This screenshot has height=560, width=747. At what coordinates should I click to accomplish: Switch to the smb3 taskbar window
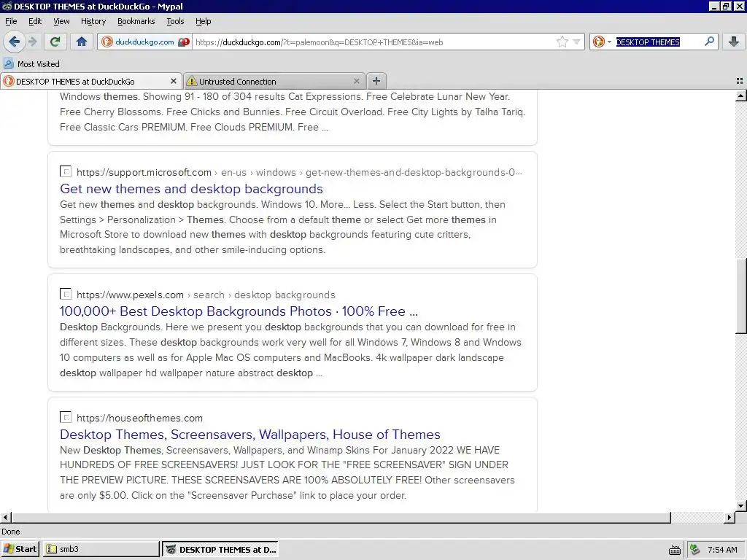pyautogui.click(x=101, y=549)
